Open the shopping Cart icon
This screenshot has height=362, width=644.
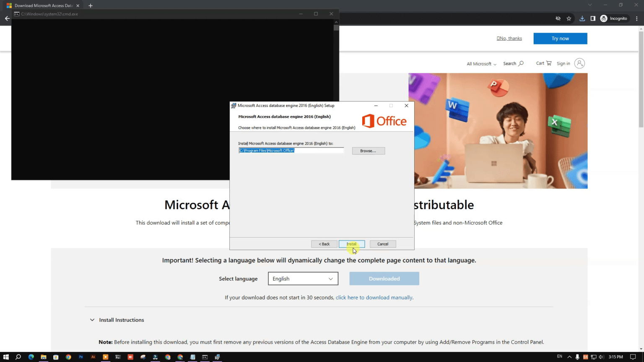[544, 63]
